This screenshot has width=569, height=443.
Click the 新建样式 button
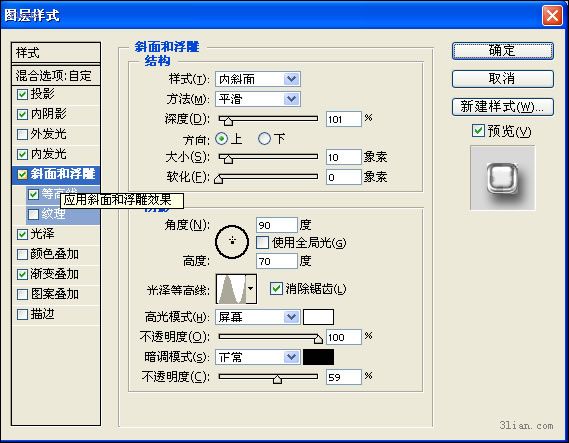pyautogui.click(x=503, y=107)
